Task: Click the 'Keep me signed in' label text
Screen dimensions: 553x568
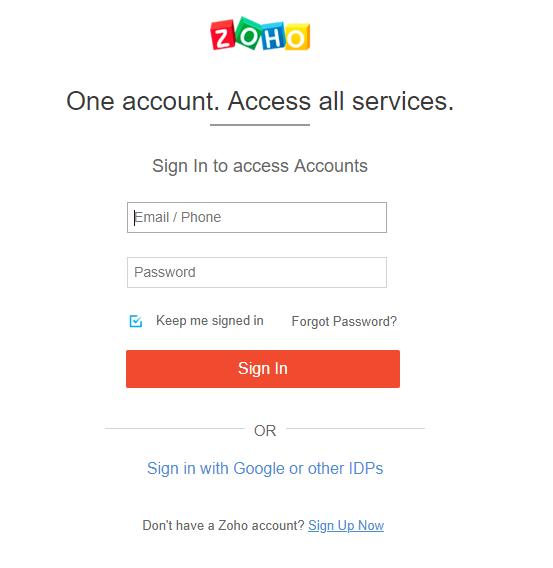Action: point(210,321)
